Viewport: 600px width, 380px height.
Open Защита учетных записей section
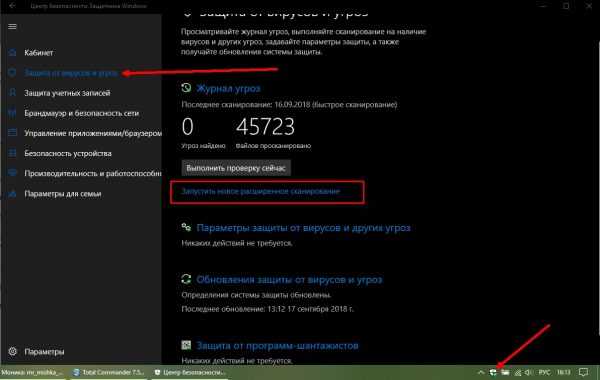click(x=67, y=93)
